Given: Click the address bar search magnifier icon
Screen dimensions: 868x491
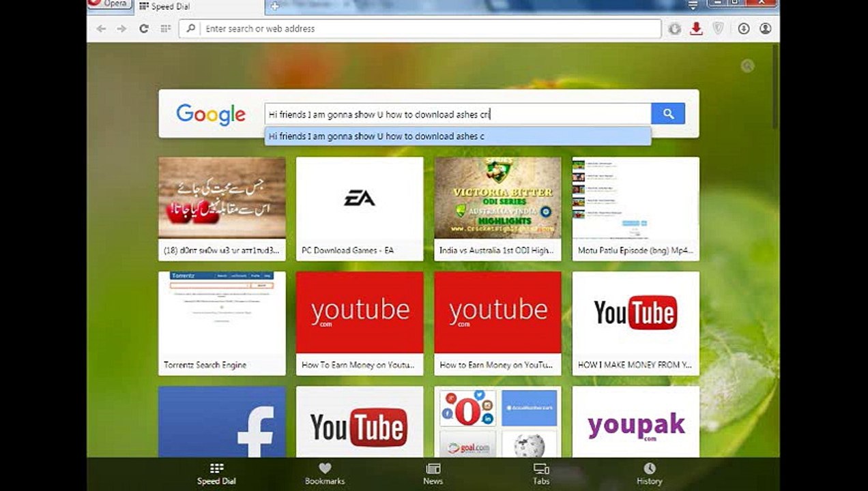Looking at the screenshot, I should click(x=190, y=29).
